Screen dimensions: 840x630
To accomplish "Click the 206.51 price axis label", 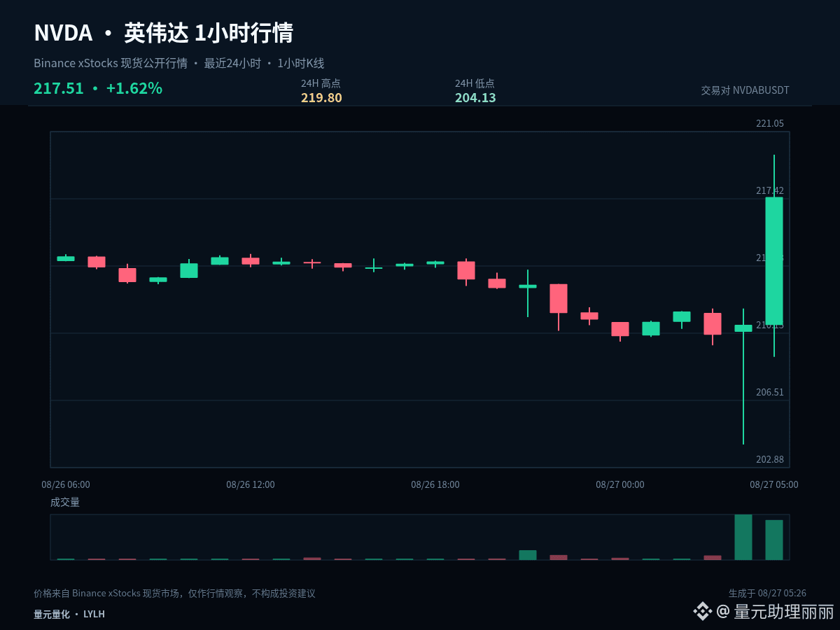I will click(x=770, y=392).
